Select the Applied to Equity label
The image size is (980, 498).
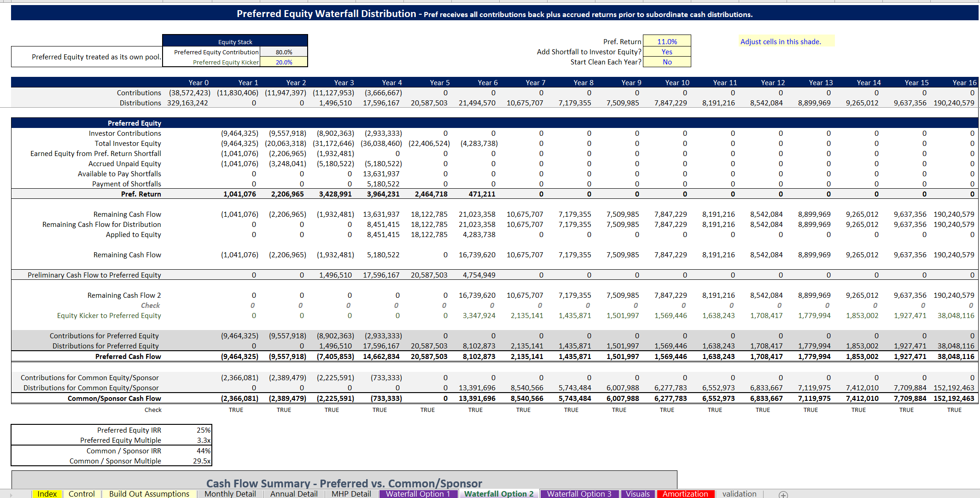(x=134, y=234)
